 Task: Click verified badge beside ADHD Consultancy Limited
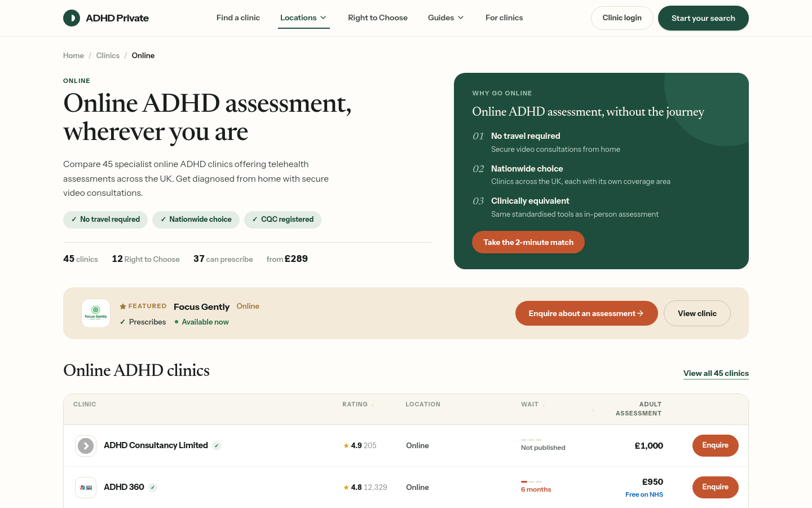pyautogui.click(x=217, y=446)
